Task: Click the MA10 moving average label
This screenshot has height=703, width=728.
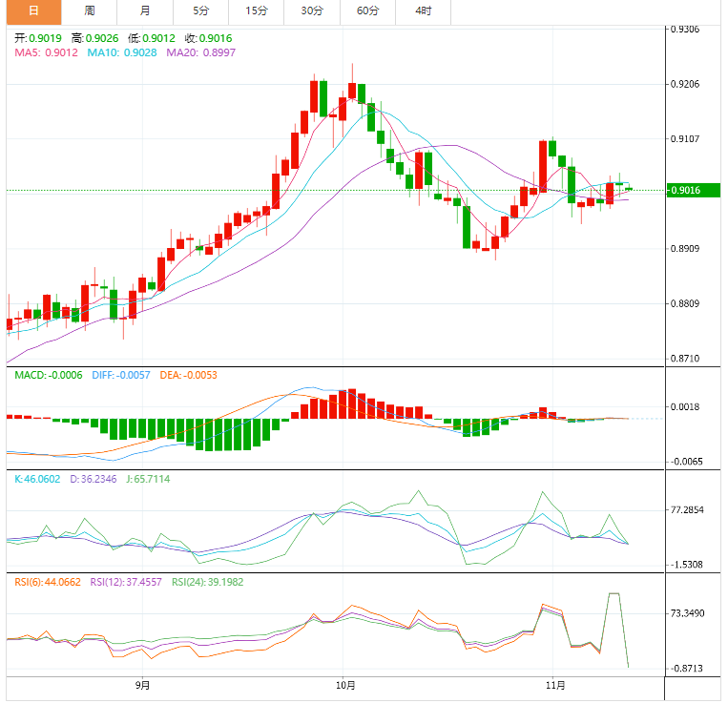Action: [x=123, y=52]
